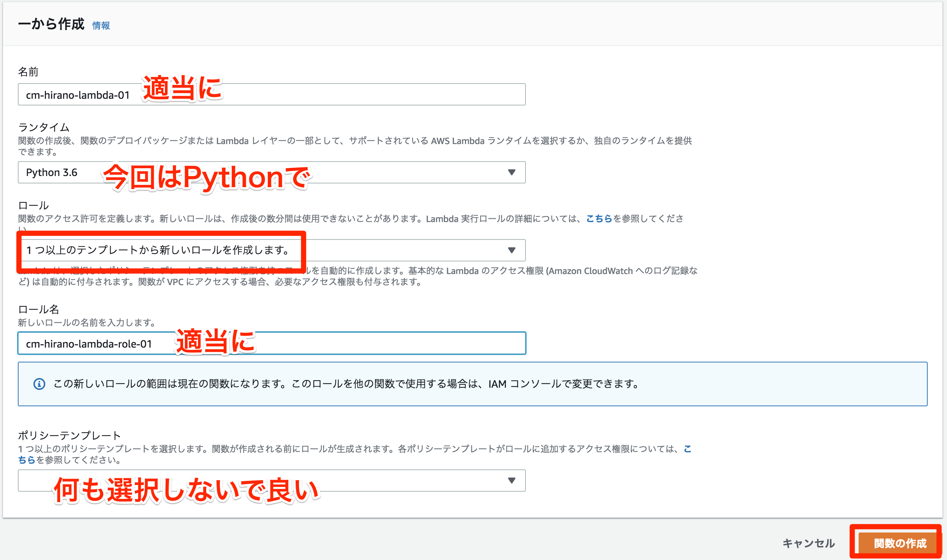Select the 一から作成 heading text
The width and height of the screenshot is (947, 560).
pos(51,24)
